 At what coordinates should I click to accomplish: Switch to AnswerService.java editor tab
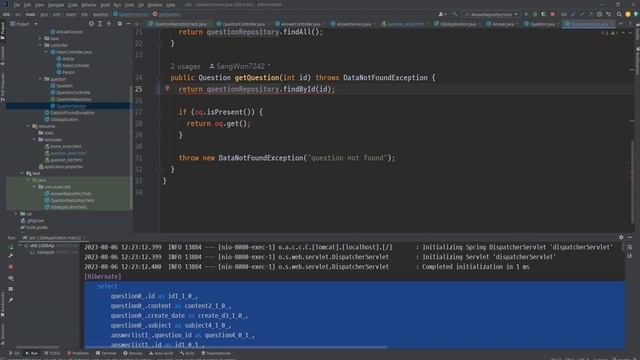353,24
